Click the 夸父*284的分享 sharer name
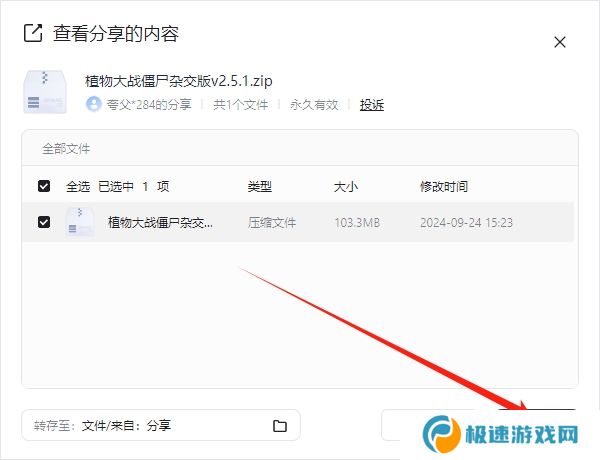This screenshot has width=600, height=460. tap(149, 104)
